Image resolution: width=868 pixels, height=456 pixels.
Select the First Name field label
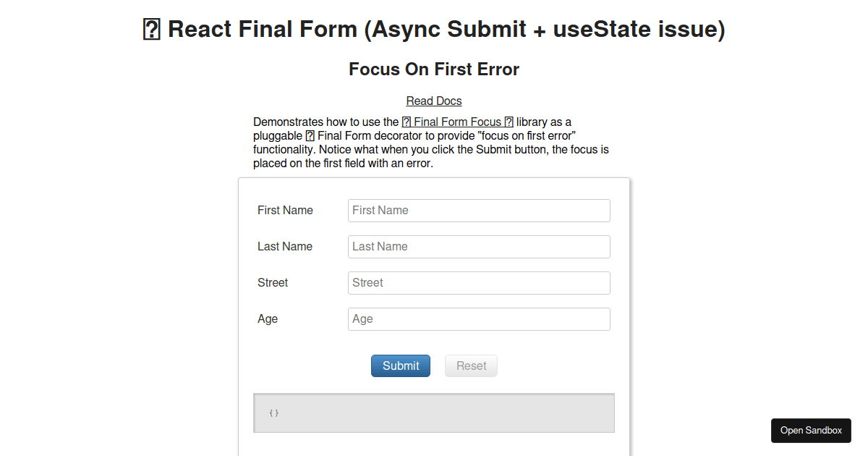284,210
